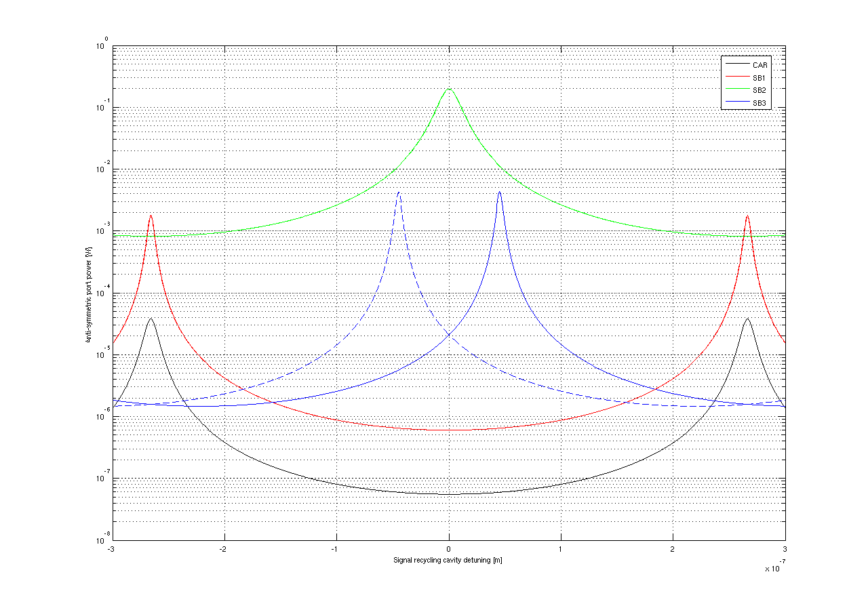Click the peak of the dashed blue curve

coord(398,192)
